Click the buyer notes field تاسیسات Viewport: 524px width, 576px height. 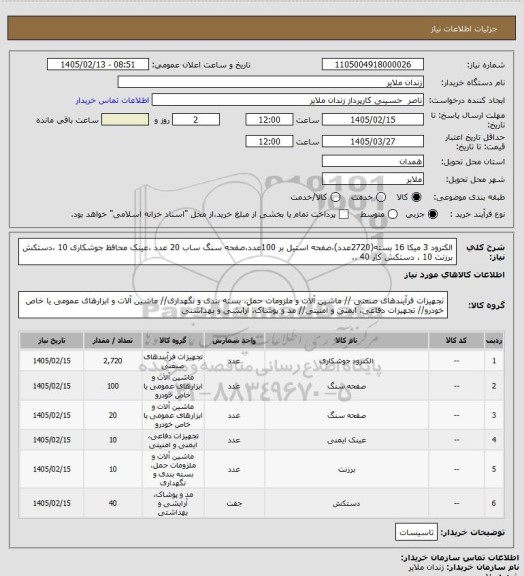point(416,532)
